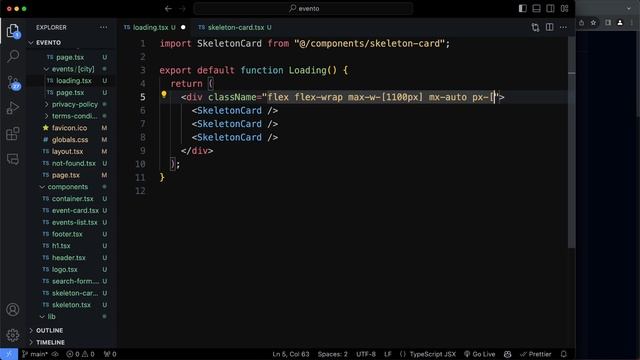Image resolution: width=640 pixels, height=360 pixels.
Task: Open skeleton.tsx file
Action: point(71,305)
